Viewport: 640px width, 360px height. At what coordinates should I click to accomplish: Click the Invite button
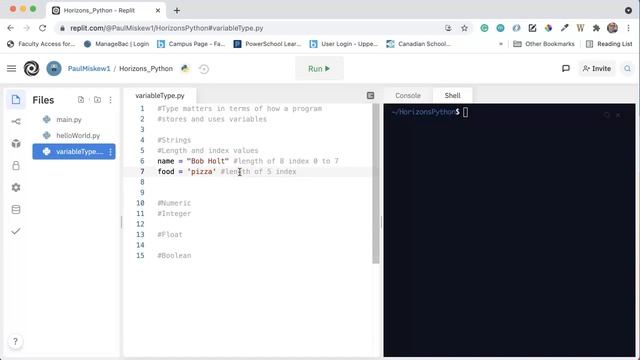coord(597,69)
